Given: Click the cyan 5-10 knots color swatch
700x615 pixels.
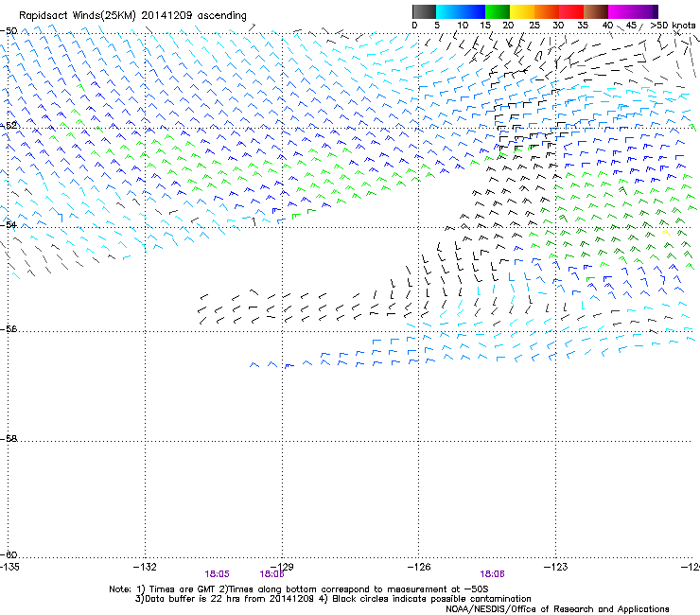Looking at the screenshot, I should 448,11.
